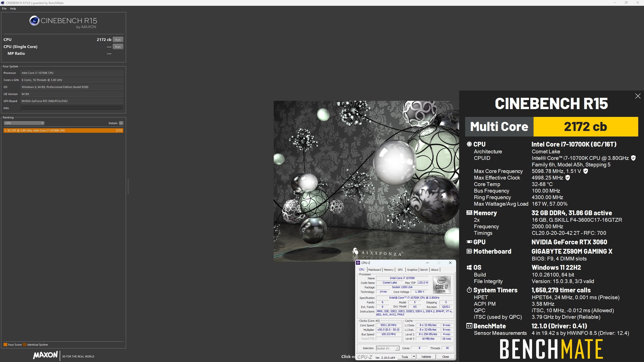Click the Memory icon in BenchMate panel
This screenshot has height=362, width=644.
(469, 213)
